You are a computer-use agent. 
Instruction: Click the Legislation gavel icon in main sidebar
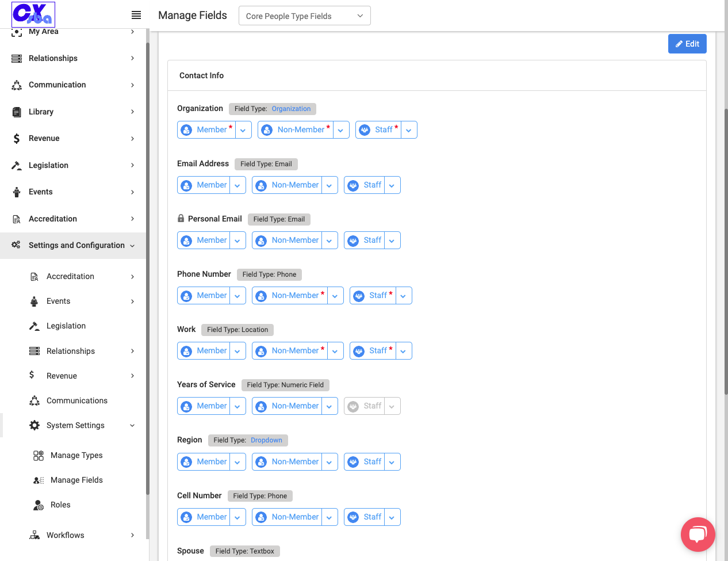(17, 165)
